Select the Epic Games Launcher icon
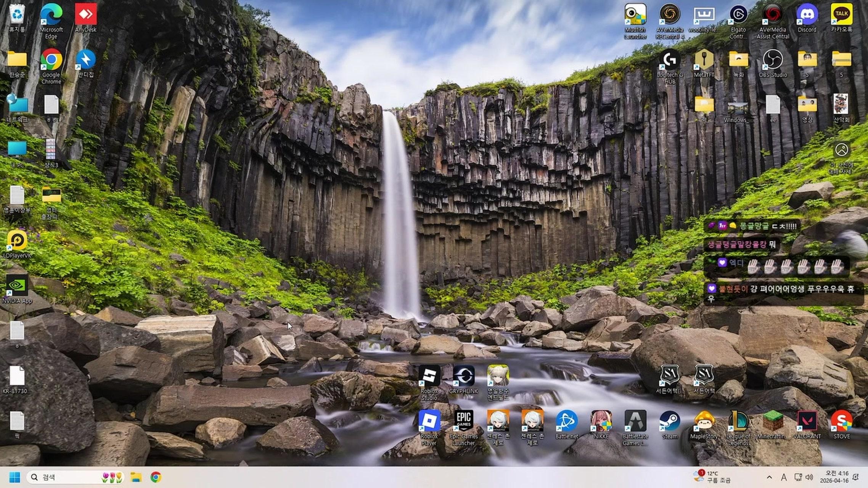868x488 pixels. coord(464,421)
